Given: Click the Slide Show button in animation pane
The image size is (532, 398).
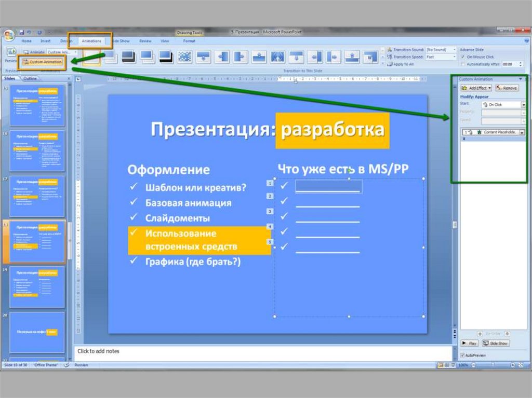Looking at the screenshot, I should pos(496,344).
